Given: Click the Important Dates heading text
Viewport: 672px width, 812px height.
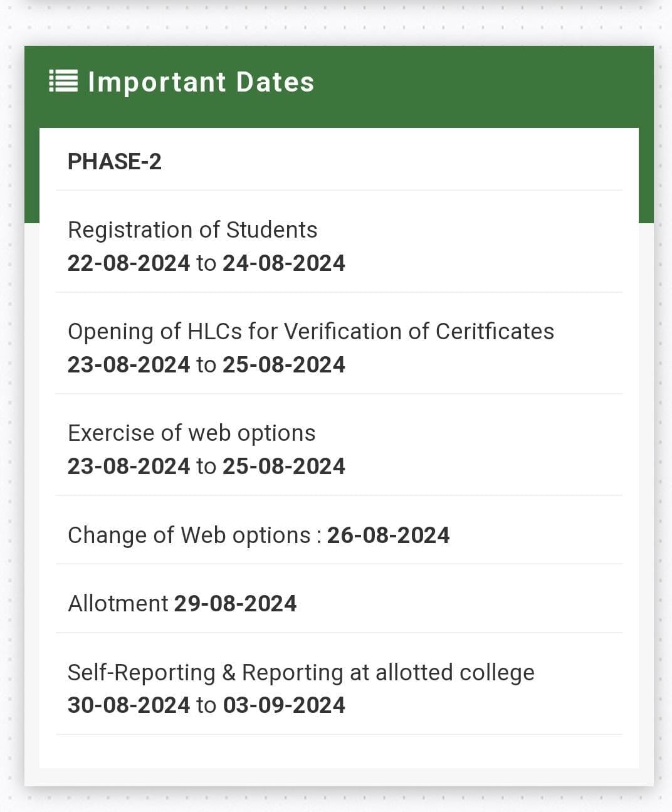Looking at the screenshot, I should click(x=201, y=82).
